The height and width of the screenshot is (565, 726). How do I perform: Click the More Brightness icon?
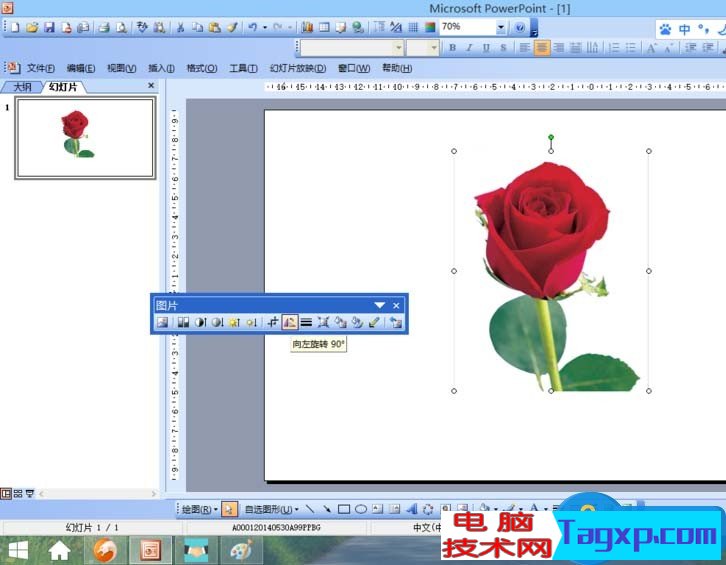pyautogui.click(x=234, y=323)
